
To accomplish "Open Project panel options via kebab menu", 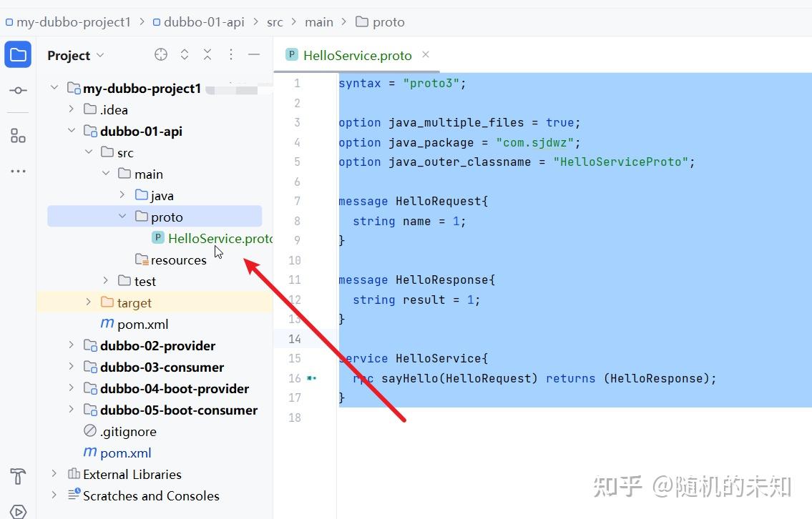I will [x=230, y=54].
